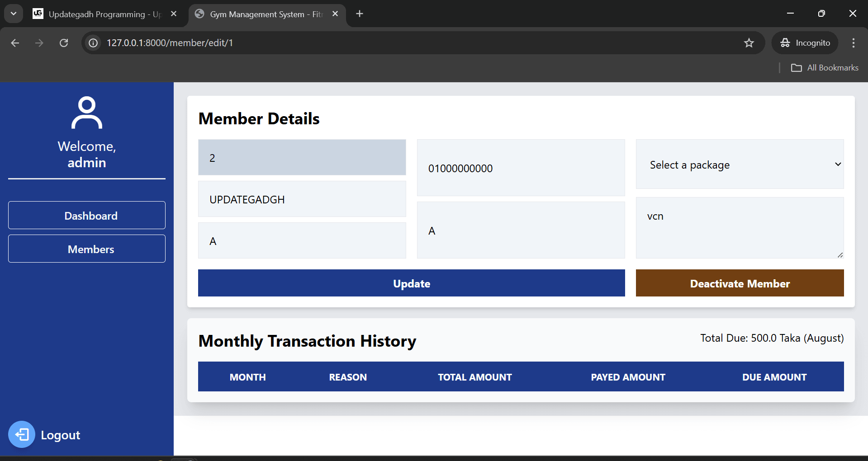Reload the member edit page
This screenshot has width=868, height=461.
click(x=64, y=42)
